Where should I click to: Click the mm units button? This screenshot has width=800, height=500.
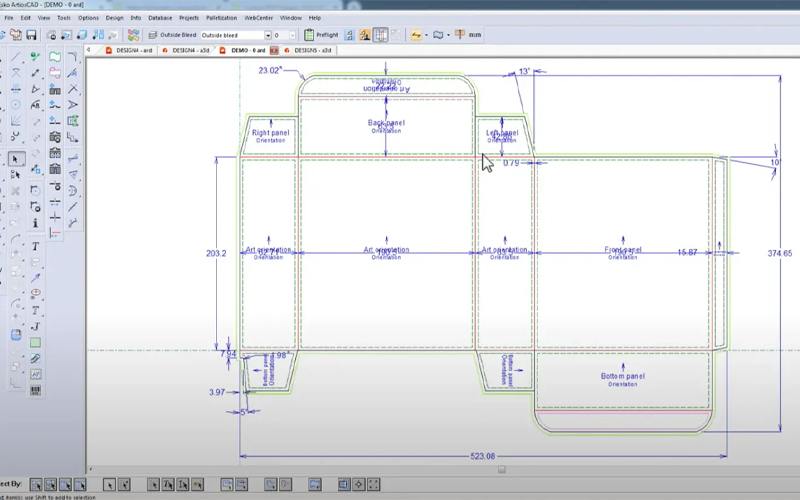(x=474, y=35)
